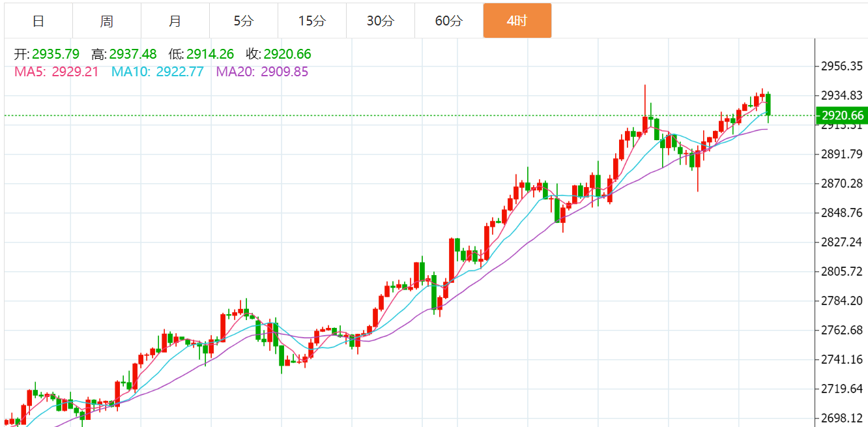Switch to the 日 daily chart tab
The height and width of the screenshot is (427, 868).
click(x=38, y=21)
